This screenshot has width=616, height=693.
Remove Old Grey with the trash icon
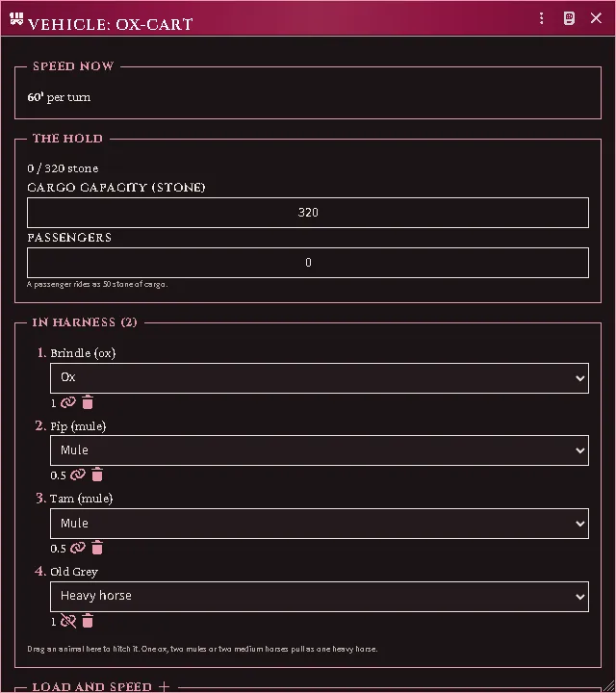tap(88, 621)
